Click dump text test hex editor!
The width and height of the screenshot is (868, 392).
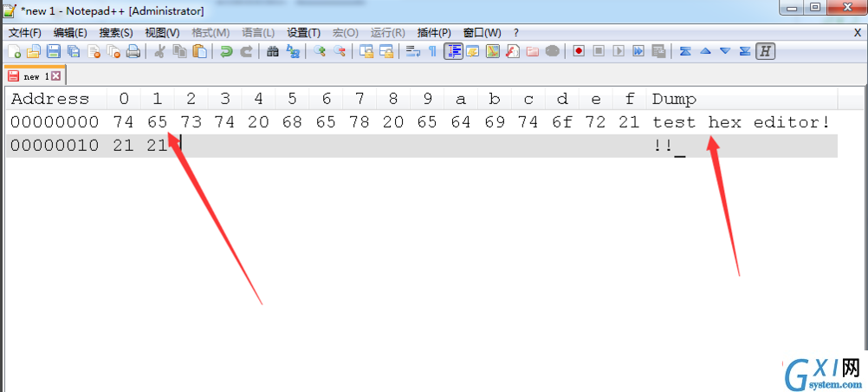click(742, 122)
